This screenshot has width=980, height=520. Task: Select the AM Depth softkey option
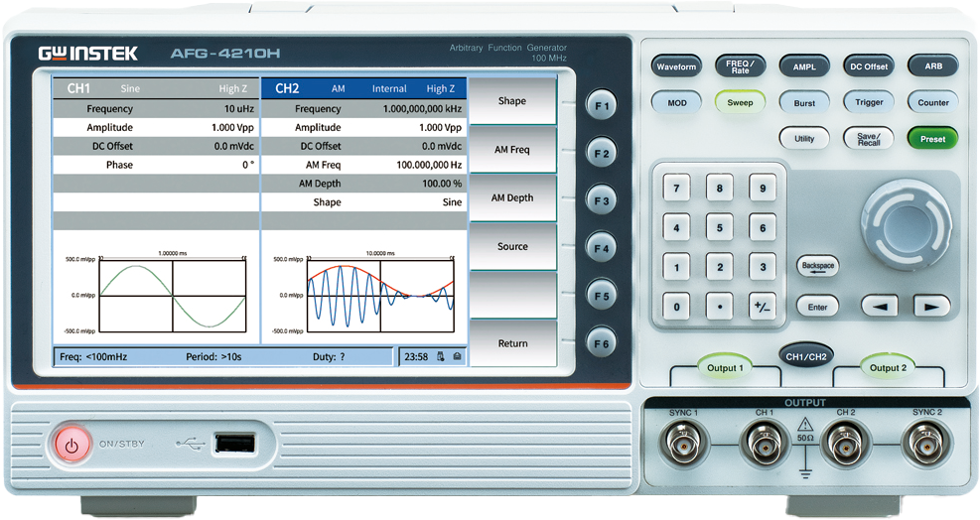[x=512, y=198]
